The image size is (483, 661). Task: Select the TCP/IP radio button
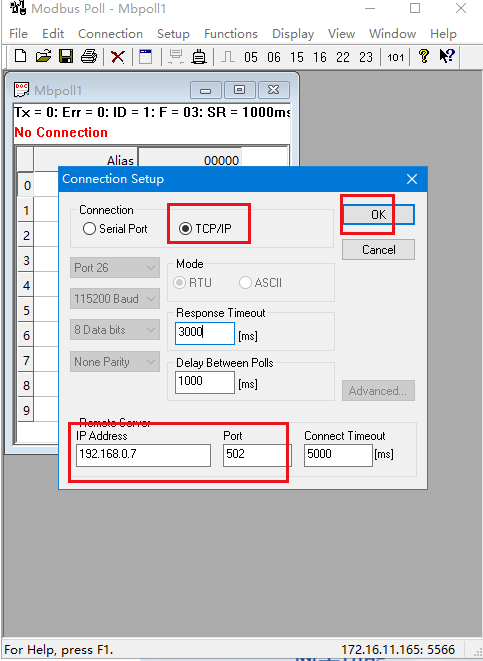click(x=205, y=228)
